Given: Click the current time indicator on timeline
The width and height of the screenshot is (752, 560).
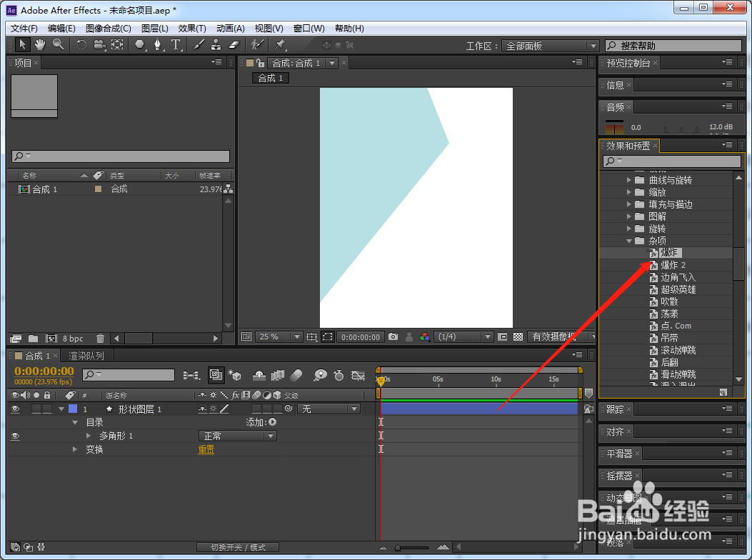Looking at the screenshot, I should pos(381,381).
